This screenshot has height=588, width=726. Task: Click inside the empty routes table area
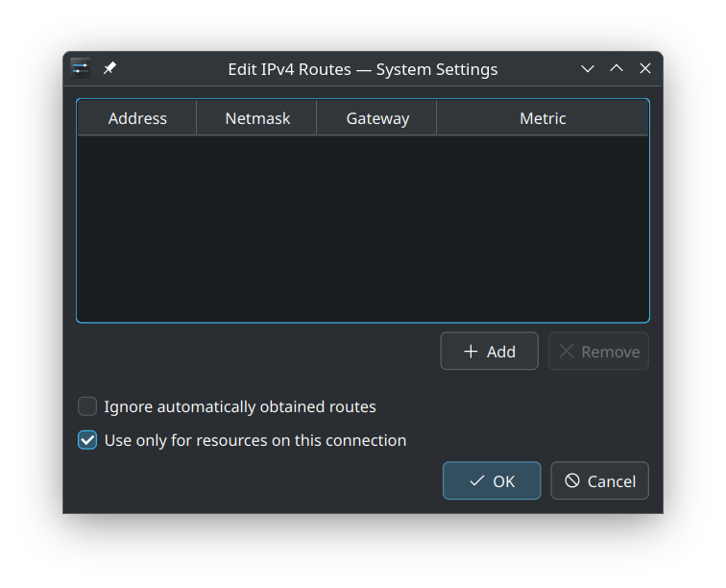[x=363, y=229]
